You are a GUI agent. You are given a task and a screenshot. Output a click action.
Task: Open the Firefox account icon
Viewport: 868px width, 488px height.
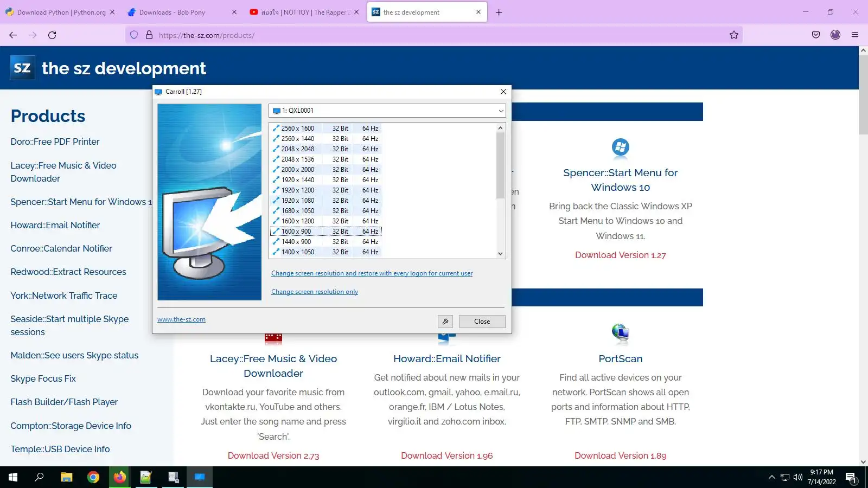pos(835,35)
